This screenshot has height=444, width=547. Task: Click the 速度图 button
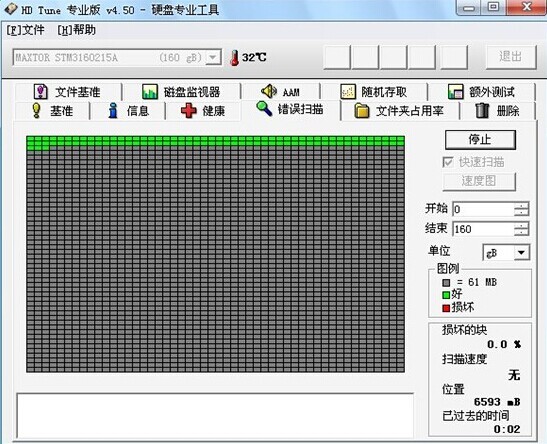click(479, 181)
